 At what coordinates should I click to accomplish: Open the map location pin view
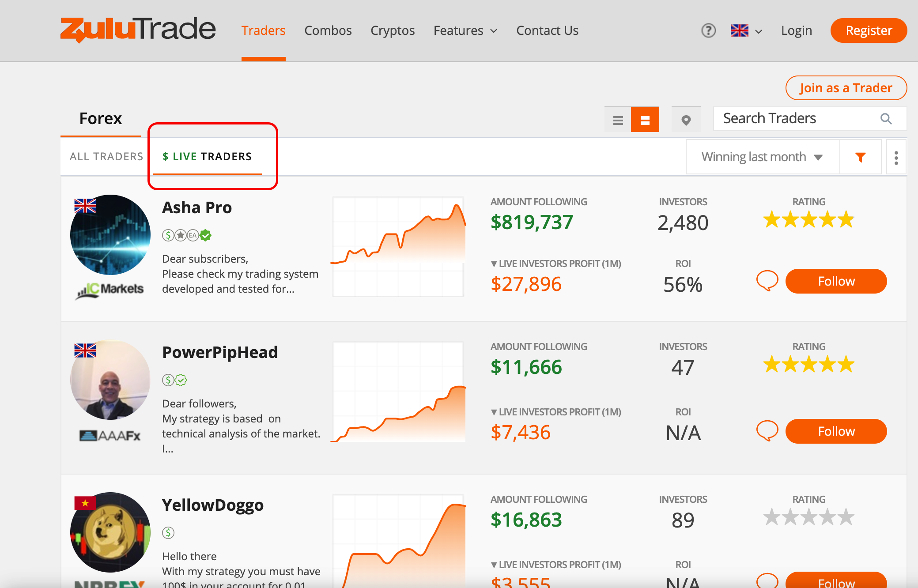point(686,120)
